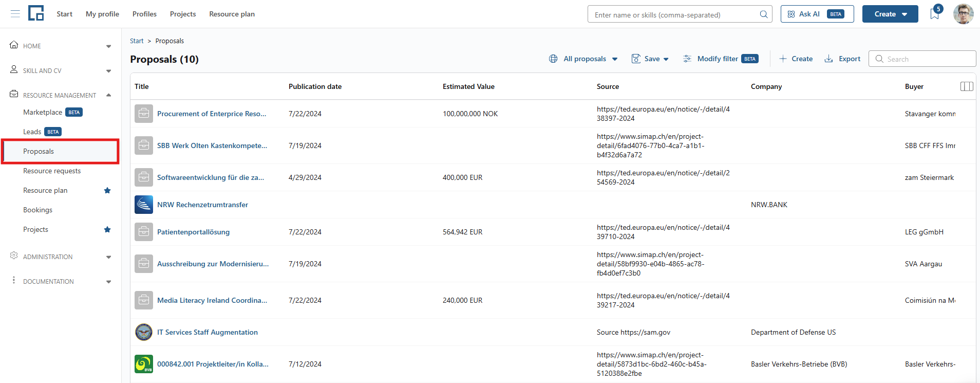Viewport: 980px width, 383px height.
Task: Click the globe icon beside All proposals
Action: (553, 59)
